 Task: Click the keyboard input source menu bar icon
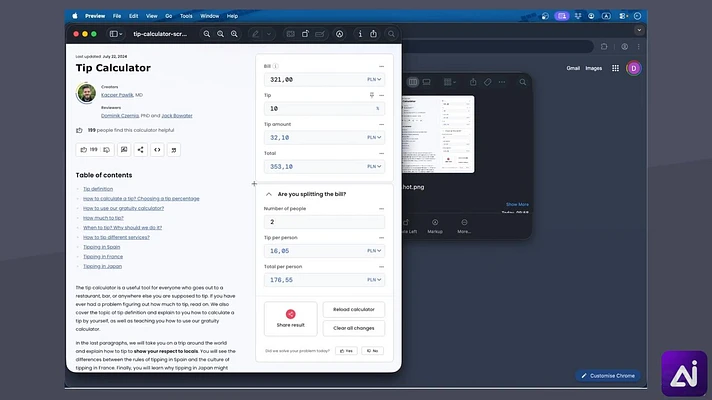tap(606, 16)
